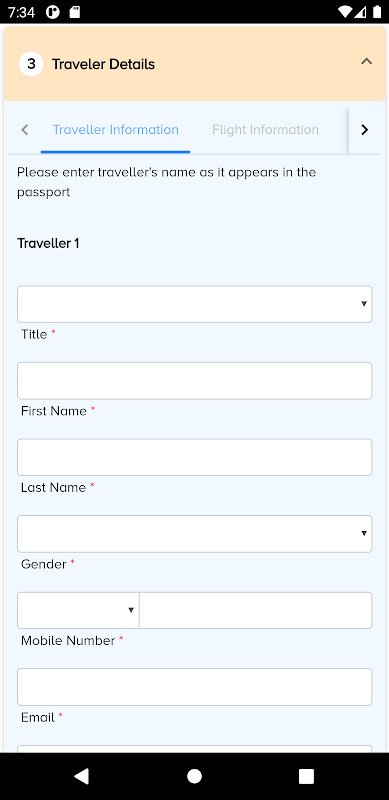Focus the Email input field
This screenshot has height=800, width=389.
tap(194, 687)
